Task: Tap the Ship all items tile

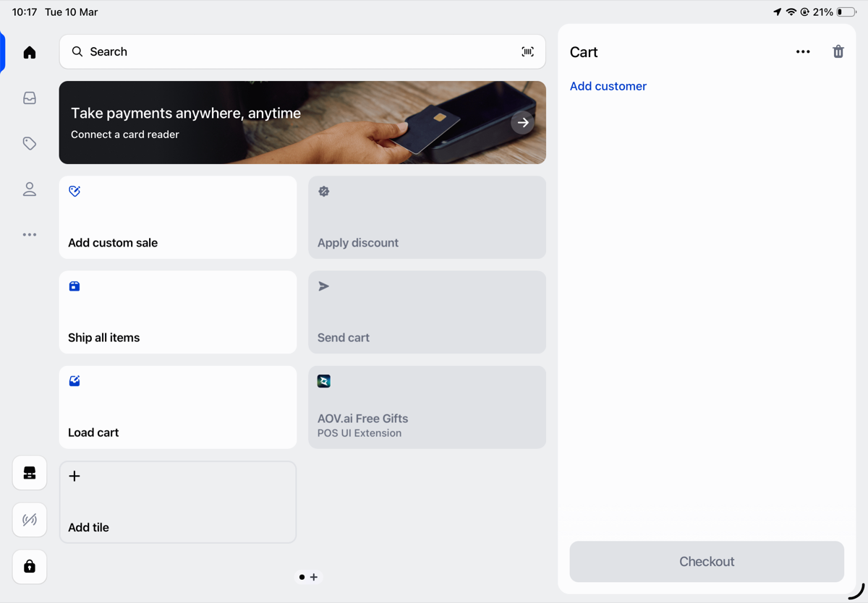Action: 178,312
